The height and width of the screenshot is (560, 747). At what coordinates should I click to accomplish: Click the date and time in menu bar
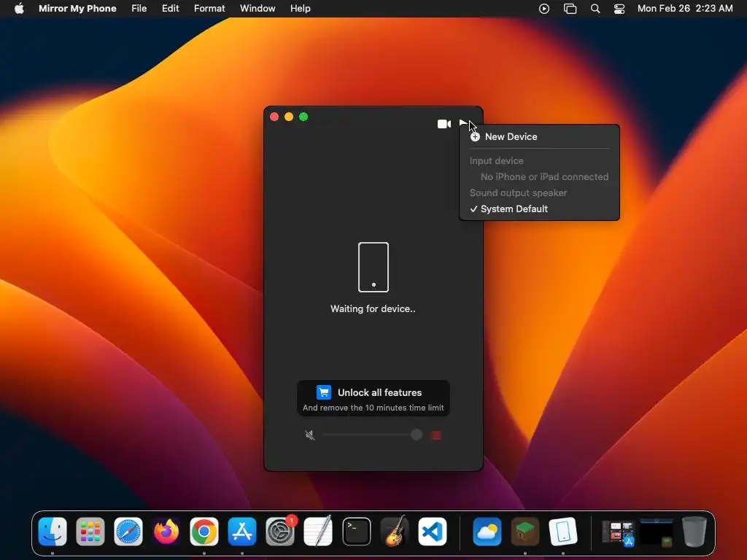[685, 9]
